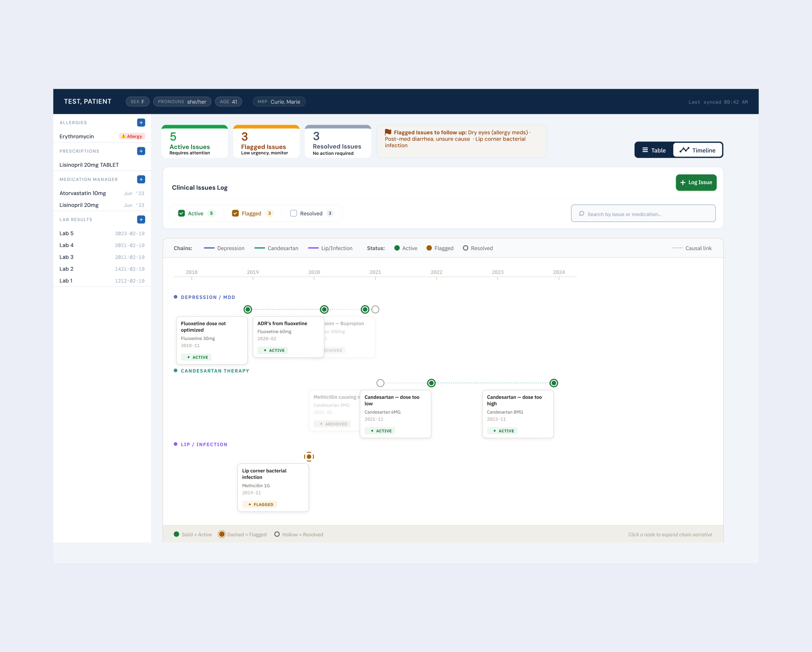Switch to the Table view tab

654,150
